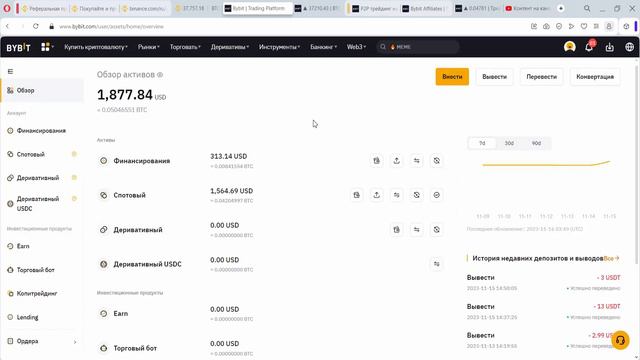Collapse the sidebar hamburger icon

point(10,71)
